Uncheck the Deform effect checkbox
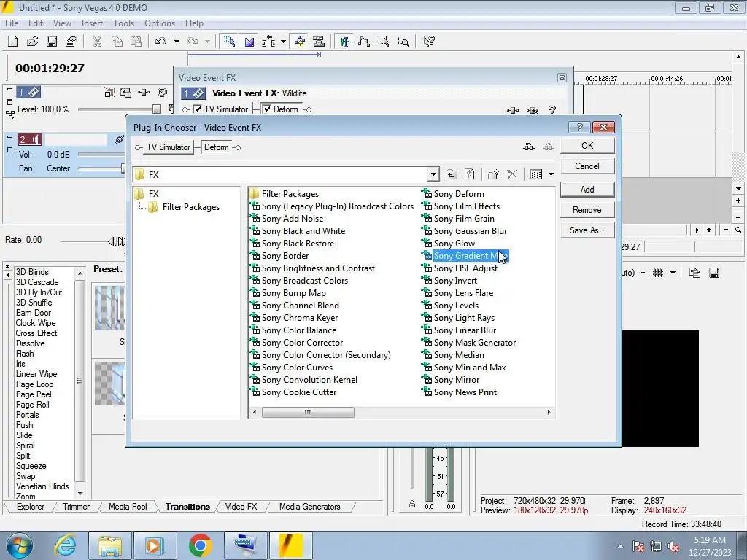The height and width of the screenshot is (560, 747). [267, 109]
